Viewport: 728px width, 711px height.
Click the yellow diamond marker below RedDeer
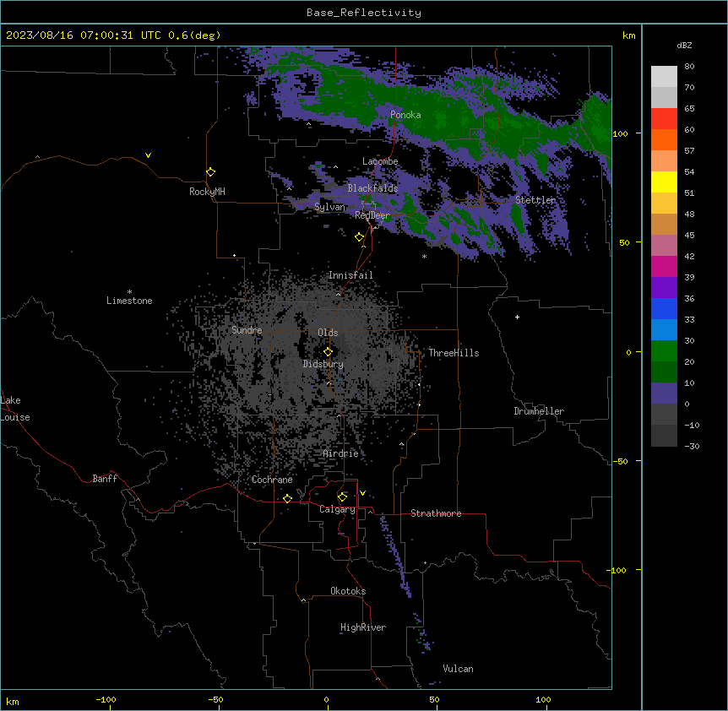click(359, 237)
